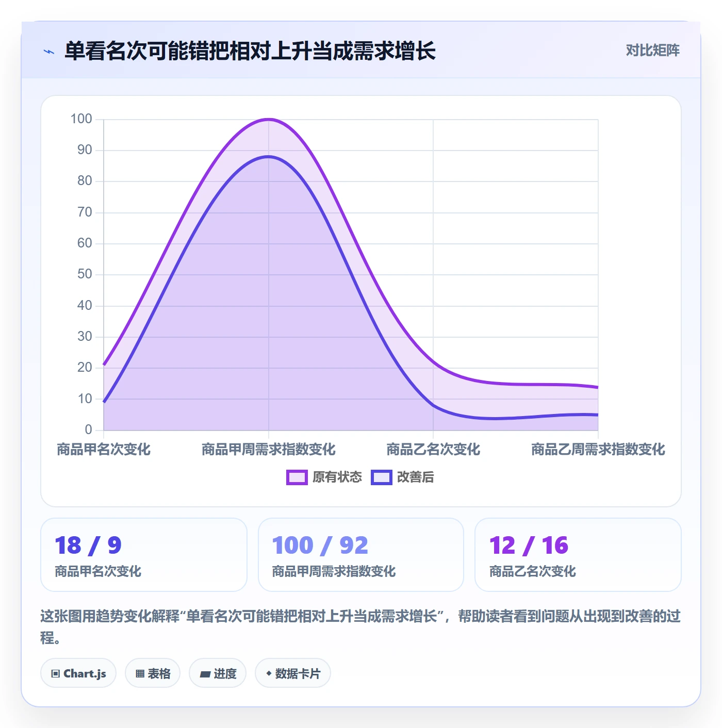722x728 pixels.
Task: Select the 数据卡片 tag chip
Action: (293, 673)
